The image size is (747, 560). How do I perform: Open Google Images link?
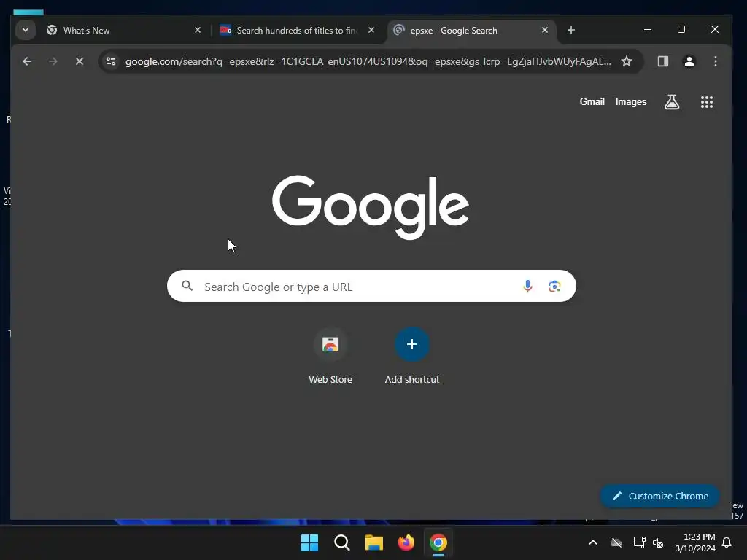click(x=631, y=102)
